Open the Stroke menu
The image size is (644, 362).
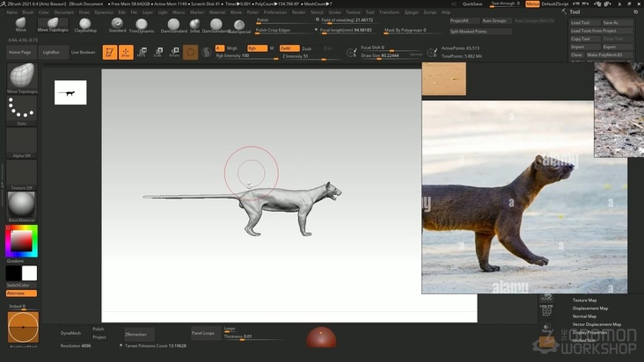point(334,12)
